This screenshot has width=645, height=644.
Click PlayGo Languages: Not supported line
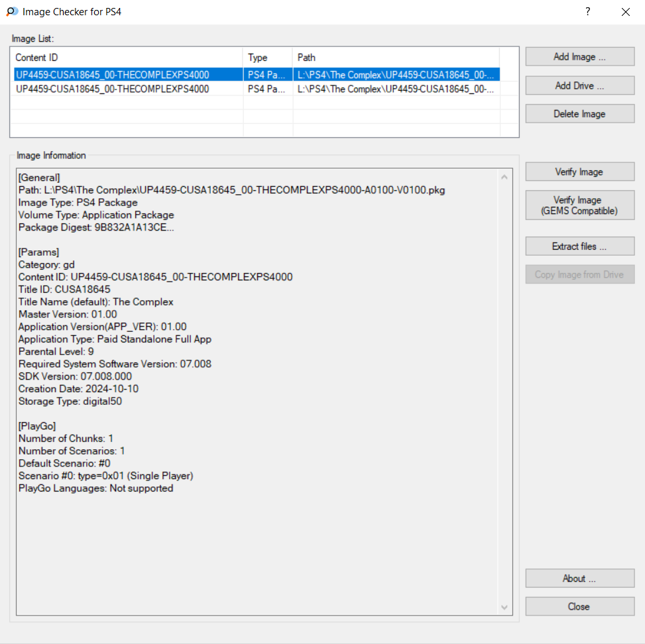pyautogui.click(x=96, y=488)
